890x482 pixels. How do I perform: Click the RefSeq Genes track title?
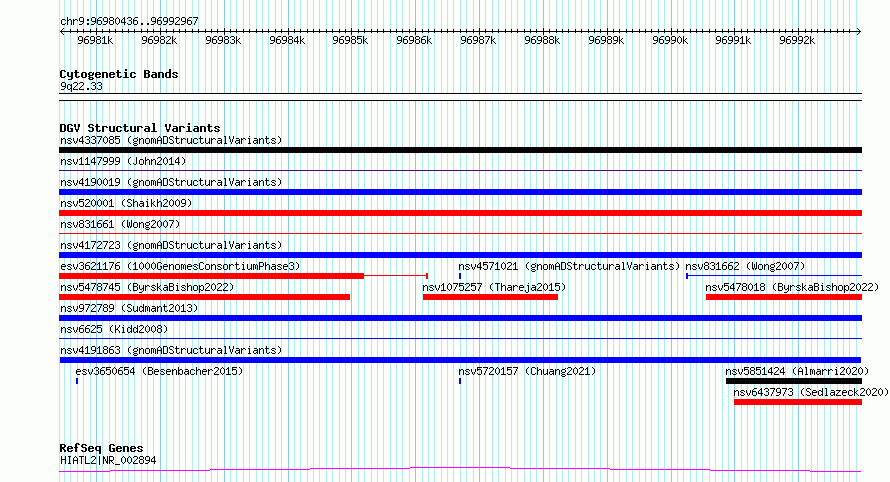101,448
